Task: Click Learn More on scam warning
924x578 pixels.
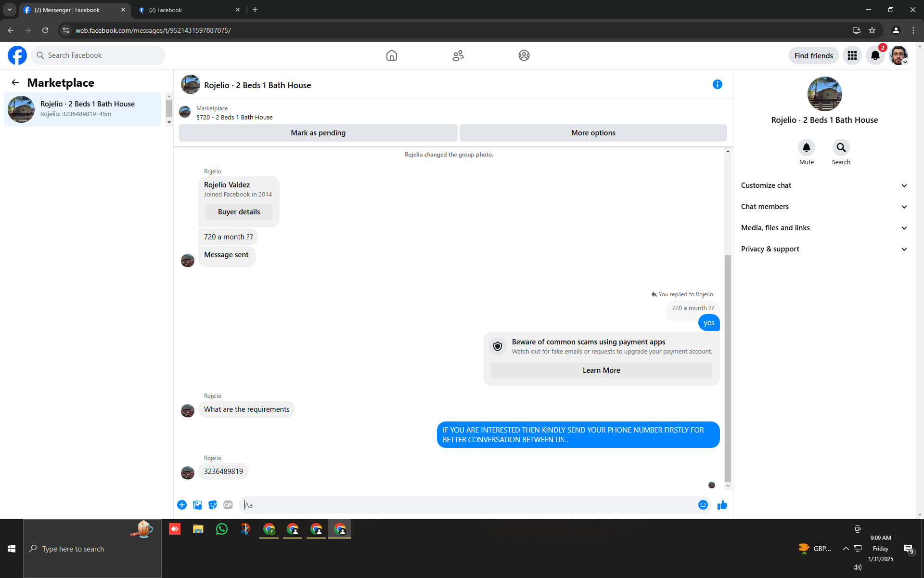Action: tap(601, 370)
